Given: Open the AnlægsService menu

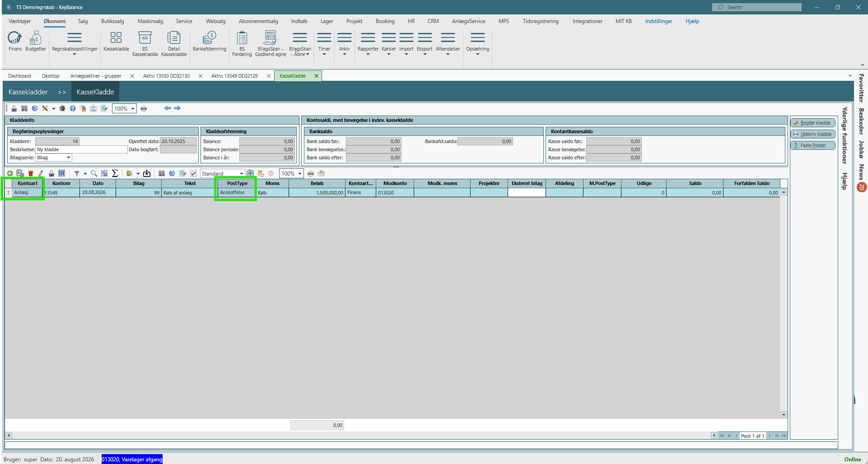Looking at the screenshot, I should pos(469,21).
